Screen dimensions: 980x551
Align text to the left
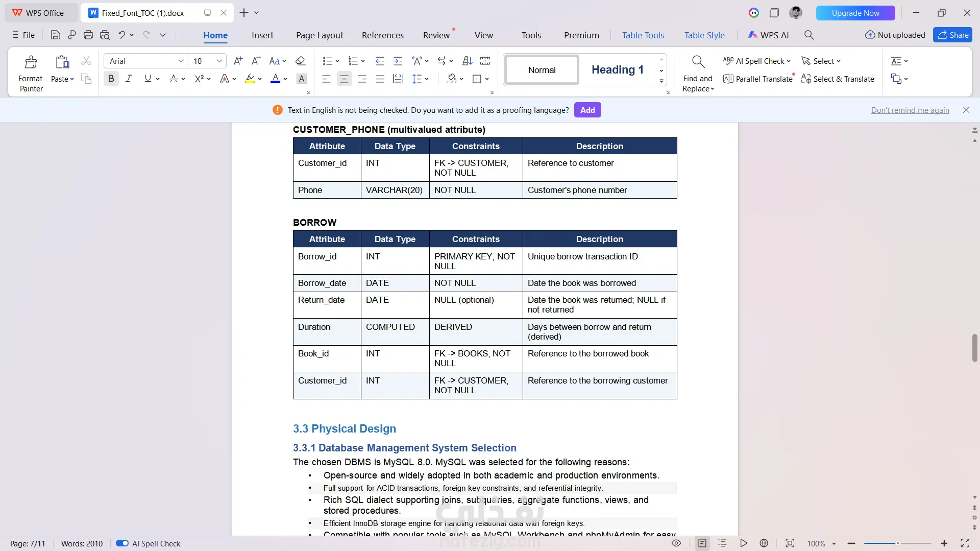[x=326, y=79]
